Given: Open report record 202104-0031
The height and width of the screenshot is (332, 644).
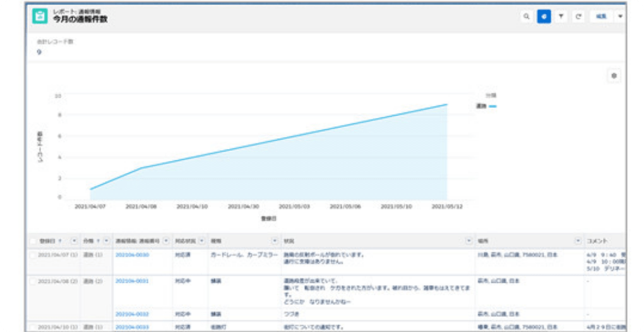Looking at the screenshot, I should [132, 281].
